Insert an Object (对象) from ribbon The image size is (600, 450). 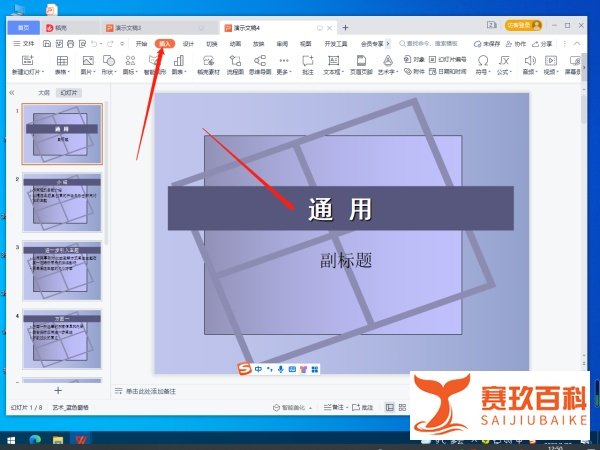click(x=414, y=59)
